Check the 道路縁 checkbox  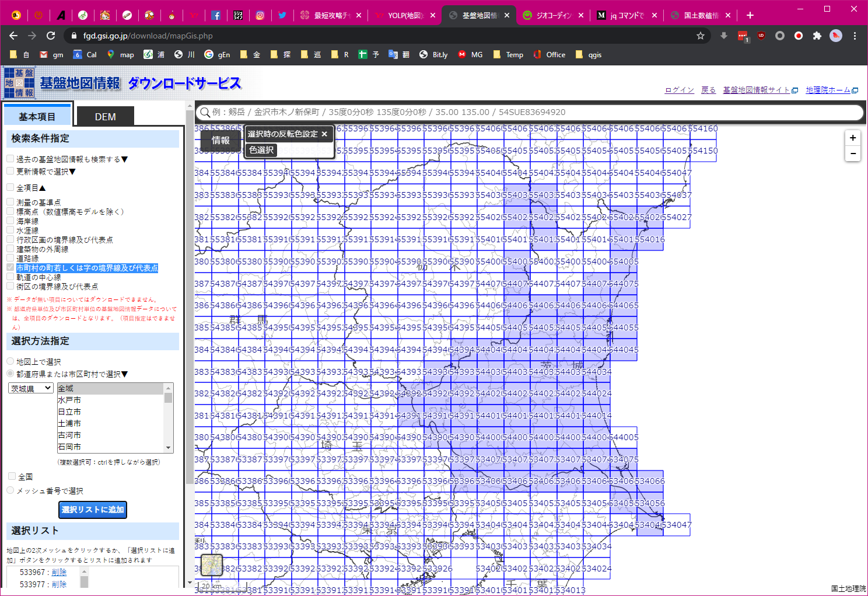tap(10, 258)
